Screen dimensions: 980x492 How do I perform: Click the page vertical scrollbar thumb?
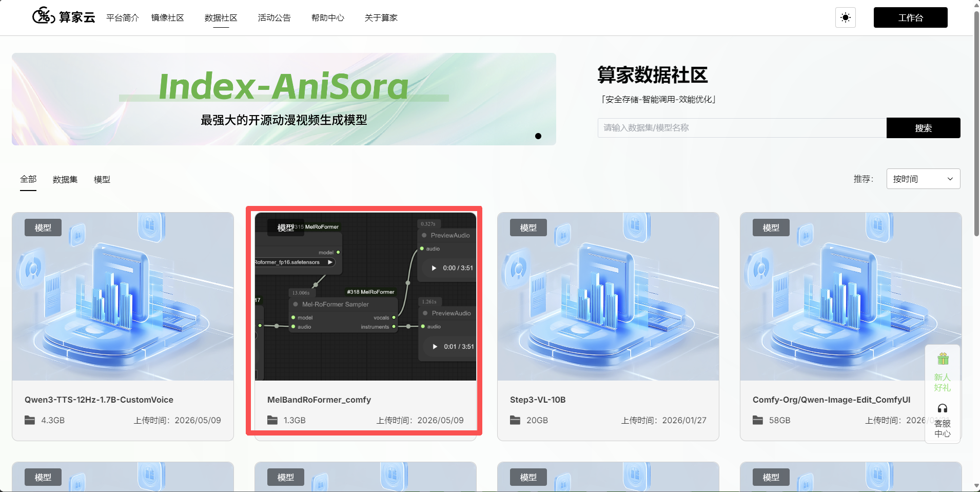coord(976,123)
